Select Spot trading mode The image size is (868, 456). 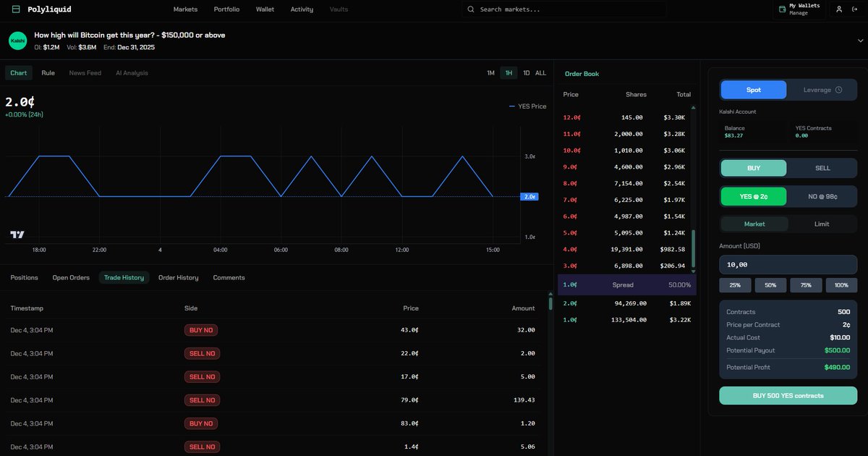tap(753, 90)
